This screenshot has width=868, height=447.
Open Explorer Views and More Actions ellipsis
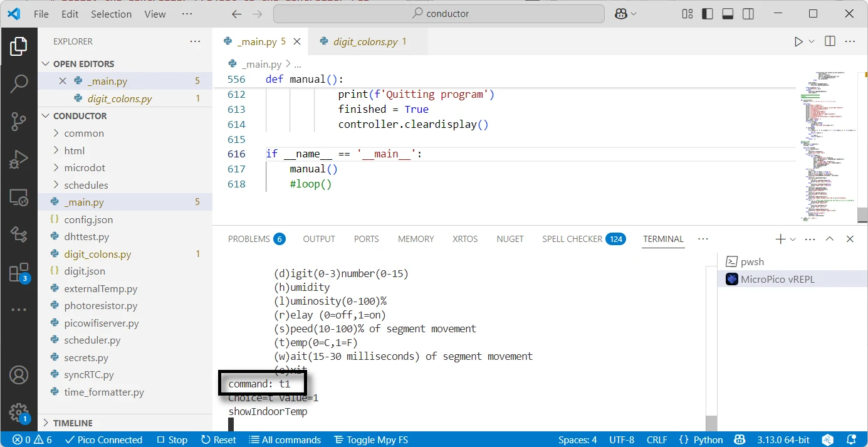(196, 41)
